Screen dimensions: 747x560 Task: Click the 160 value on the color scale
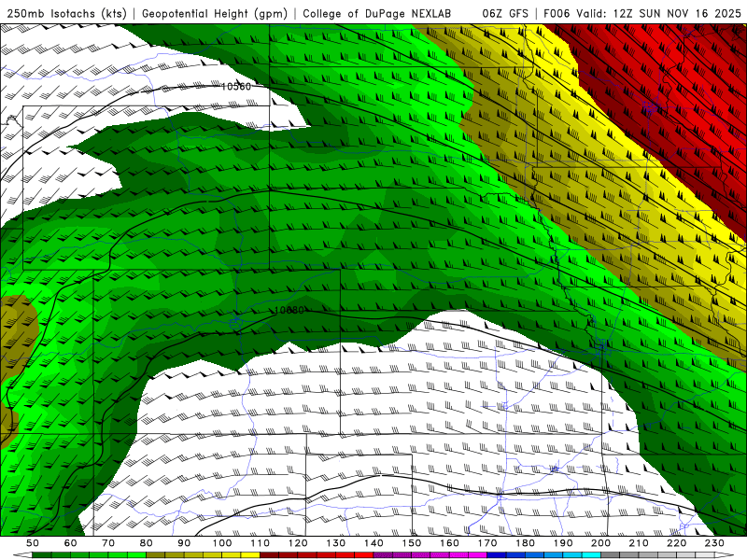pos(450,543)
